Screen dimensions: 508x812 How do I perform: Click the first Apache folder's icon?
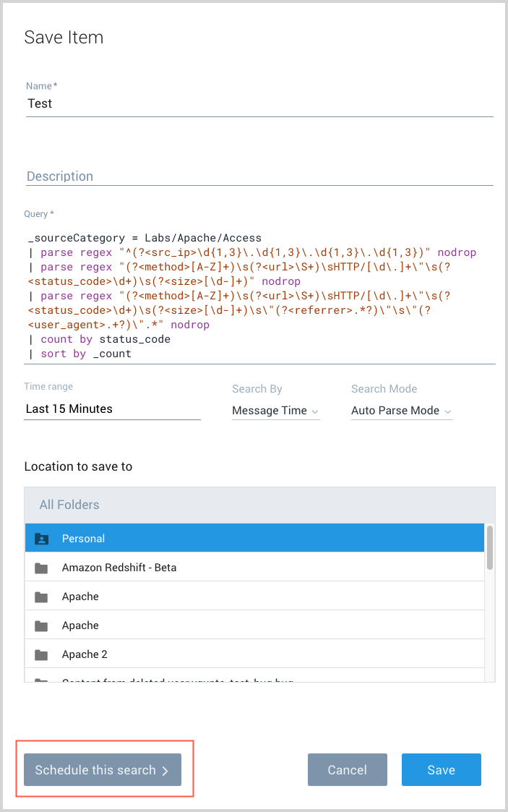(42, 597)
